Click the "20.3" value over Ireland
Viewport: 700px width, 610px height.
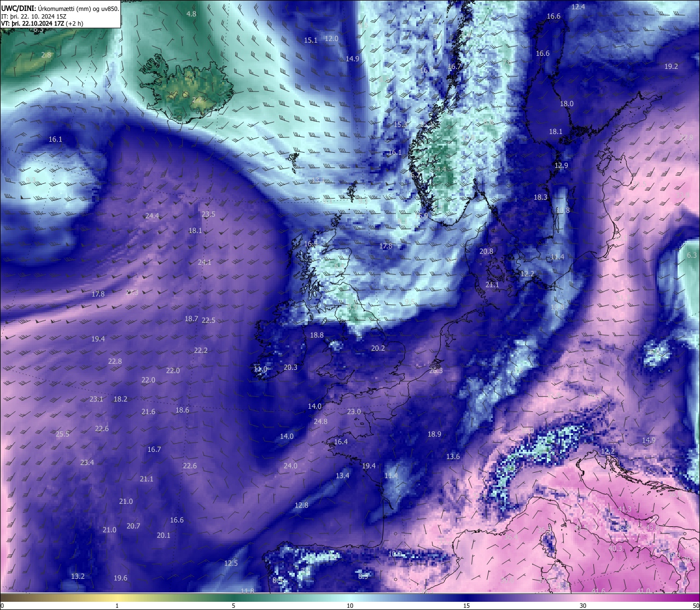[x=290, y=367]
